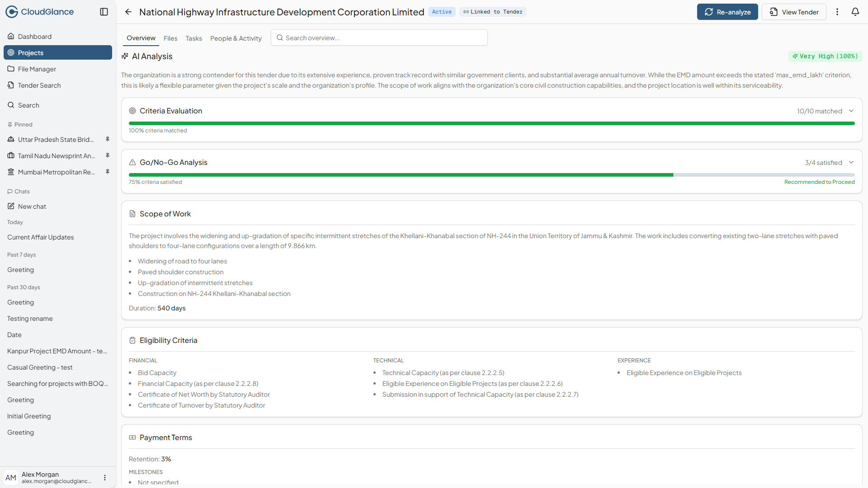
Task: Open People & Activity tab
Action: click(x=236, y=38)
